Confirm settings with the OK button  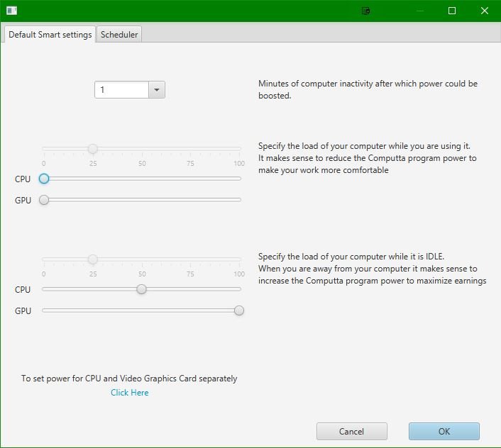click(x=444, y=432)
